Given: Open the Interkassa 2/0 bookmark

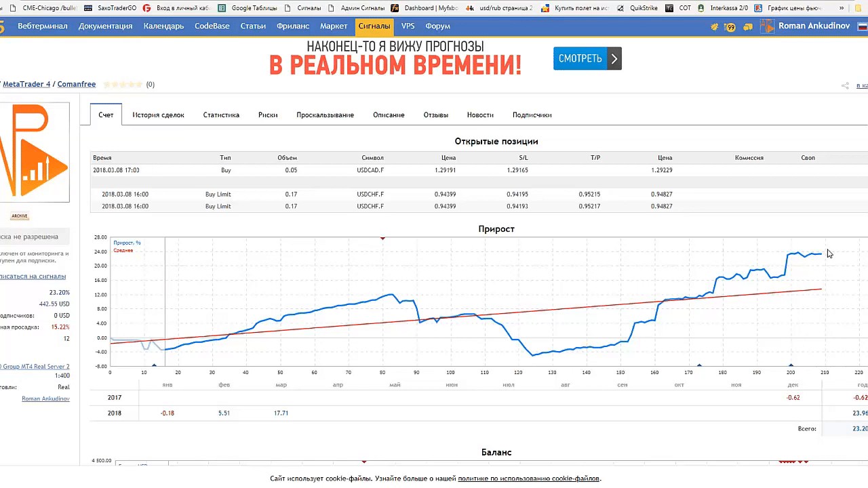Looking at the screenshot, I should (x=723, y=8).
